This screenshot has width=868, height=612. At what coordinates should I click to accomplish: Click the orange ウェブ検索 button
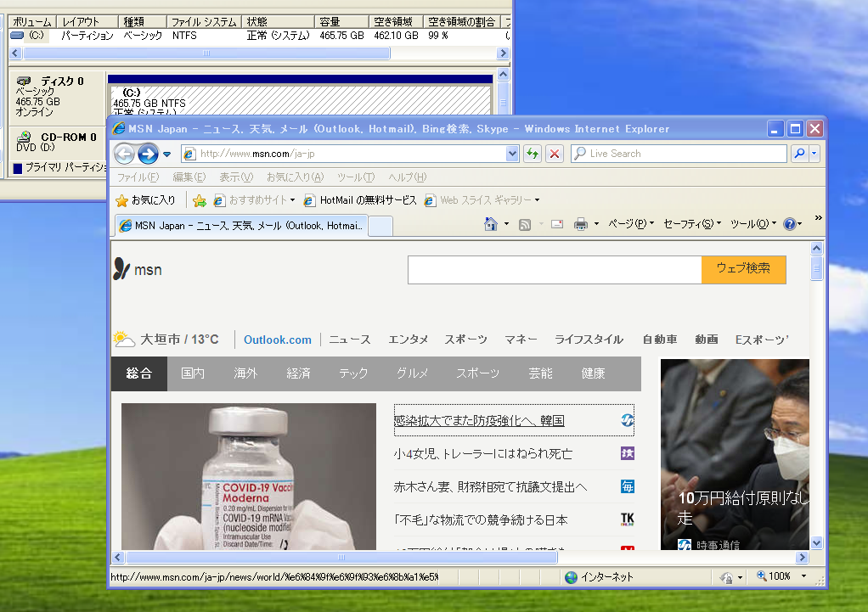point(743,269)
